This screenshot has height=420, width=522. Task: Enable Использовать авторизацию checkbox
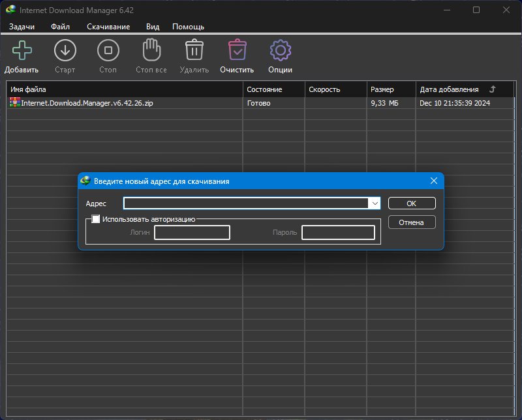tap(96, 219)
